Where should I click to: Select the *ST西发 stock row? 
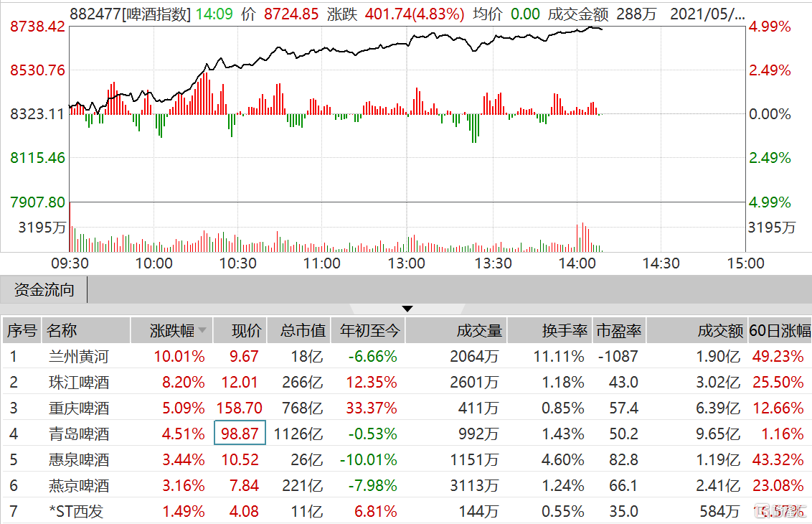coord(406,512)
